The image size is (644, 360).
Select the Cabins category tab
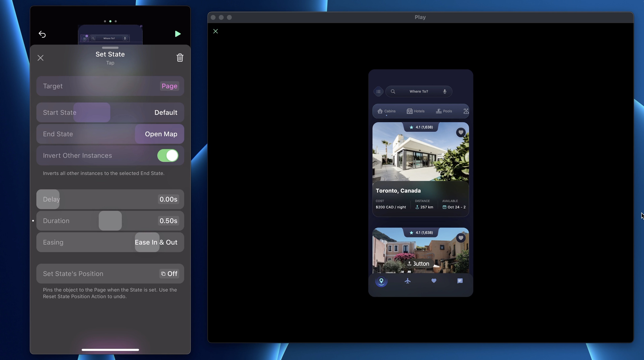pyautogui.click(x=387, y=111)
